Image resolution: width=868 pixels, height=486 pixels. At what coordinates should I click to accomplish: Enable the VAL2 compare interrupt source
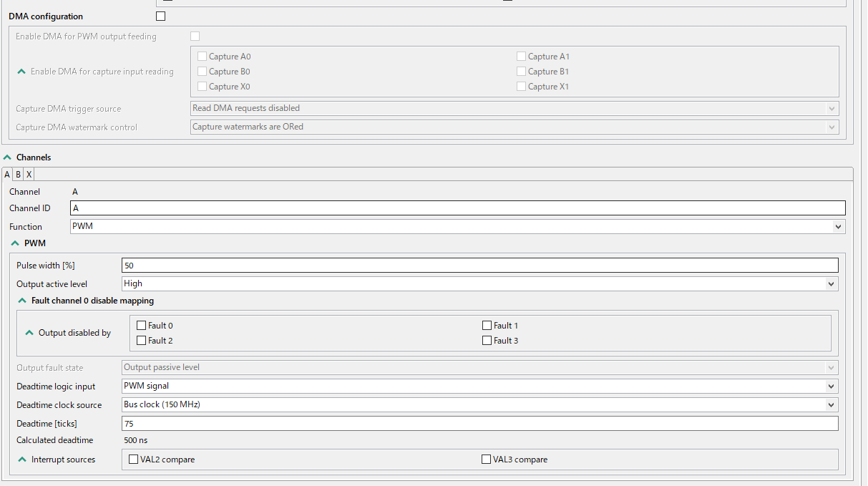132,459
